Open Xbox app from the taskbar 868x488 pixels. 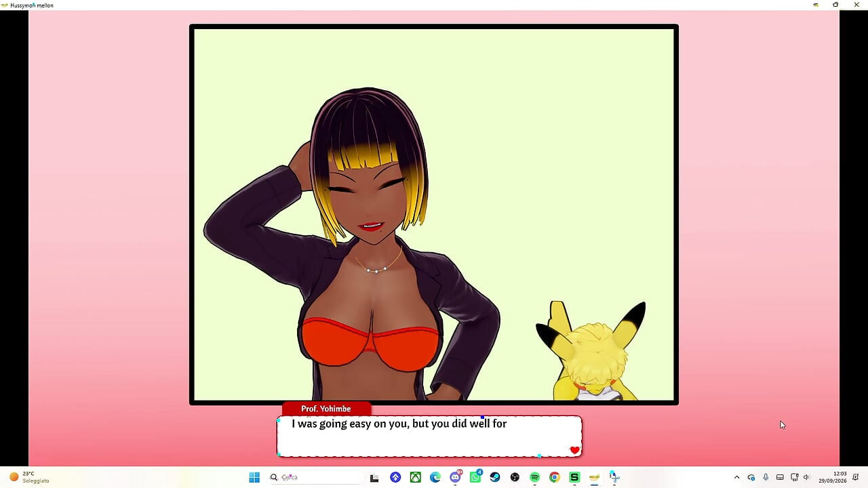415,477
